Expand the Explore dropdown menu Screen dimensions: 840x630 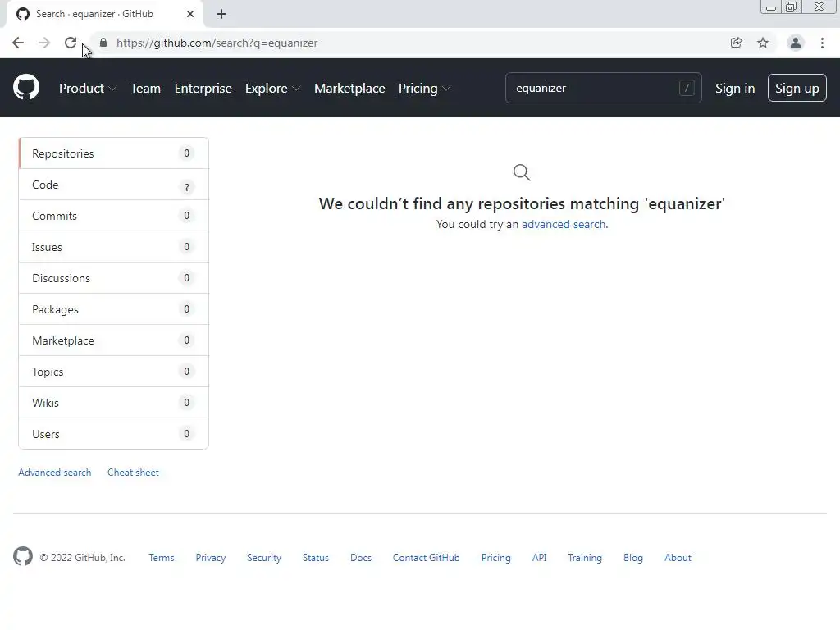272,89
